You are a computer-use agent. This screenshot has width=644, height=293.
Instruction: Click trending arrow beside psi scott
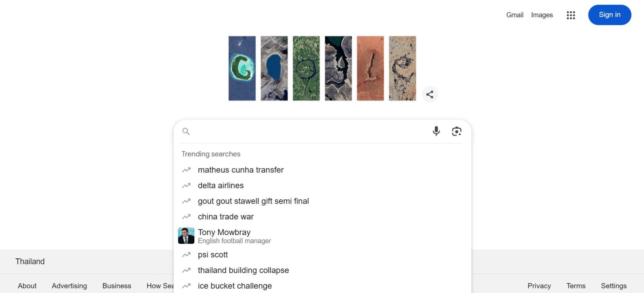[x=186, y=255]
